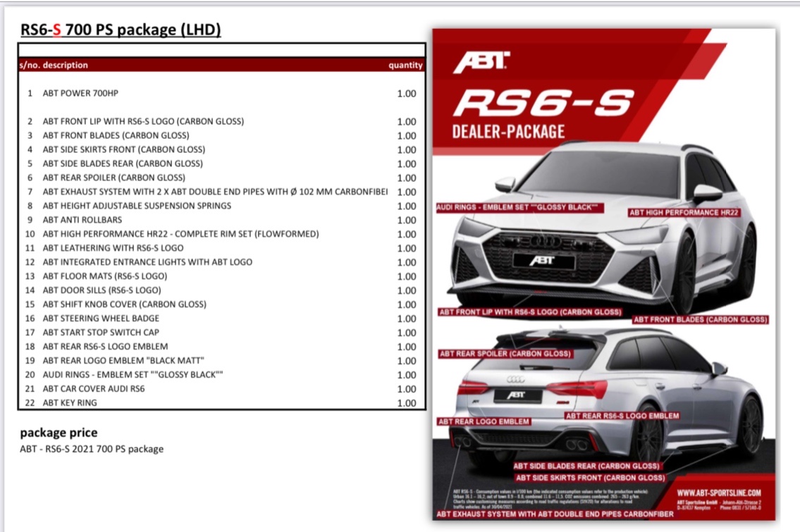Click the 'ABT HIGH PERFORMANCE HR22' flyer label

684,213
